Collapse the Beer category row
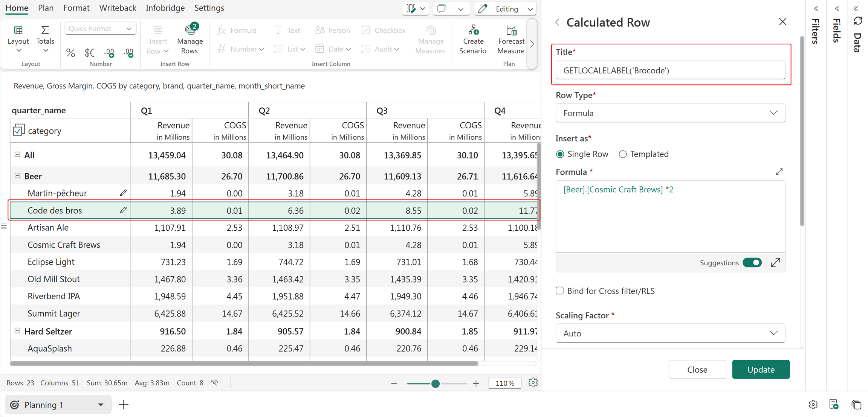This screenshot has width=868, height=417. pyautogui.click(x=17, y=175)
